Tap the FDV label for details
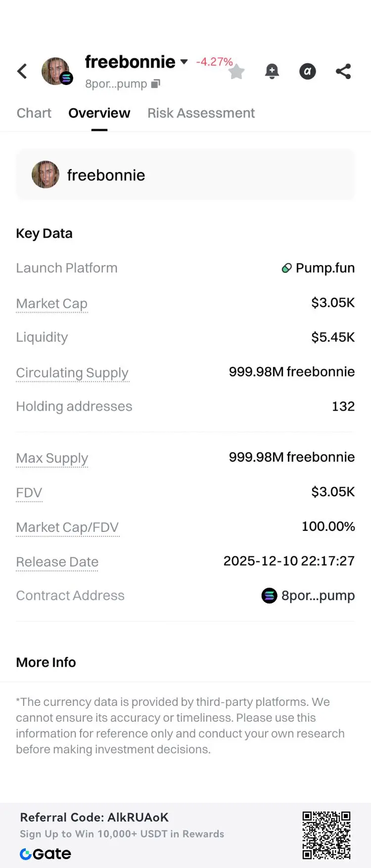 pos(29,493)
